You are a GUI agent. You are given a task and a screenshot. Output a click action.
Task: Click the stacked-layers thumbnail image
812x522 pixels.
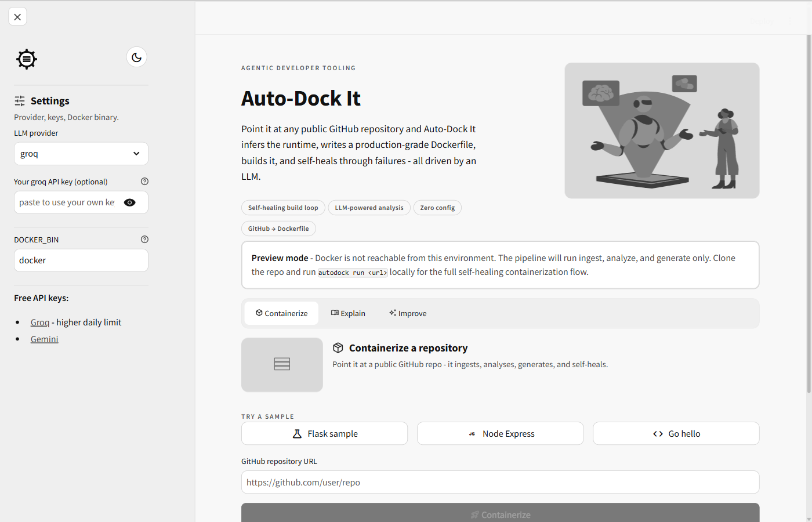point(282,365)
